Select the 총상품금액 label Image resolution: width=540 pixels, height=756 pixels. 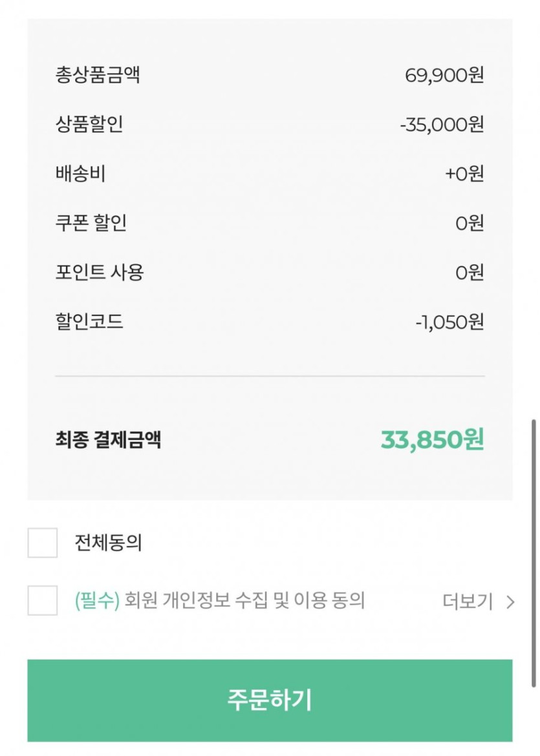98,75
